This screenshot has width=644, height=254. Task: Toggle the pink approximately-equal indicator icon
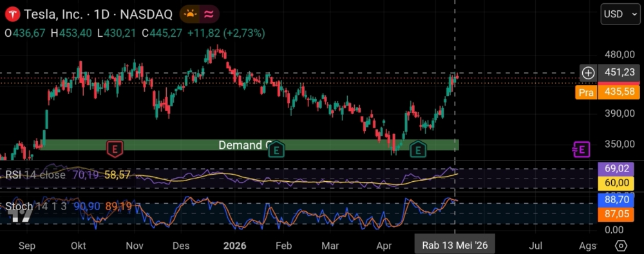[209, 14]
